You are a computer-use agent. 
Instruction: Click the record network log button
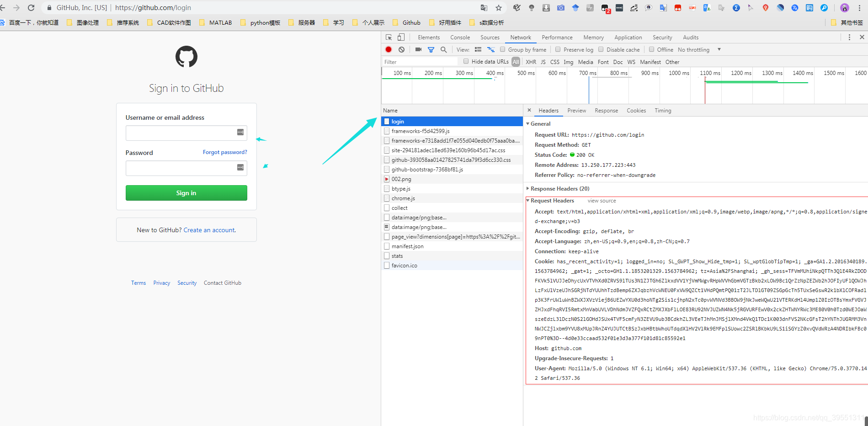point(389,49)
